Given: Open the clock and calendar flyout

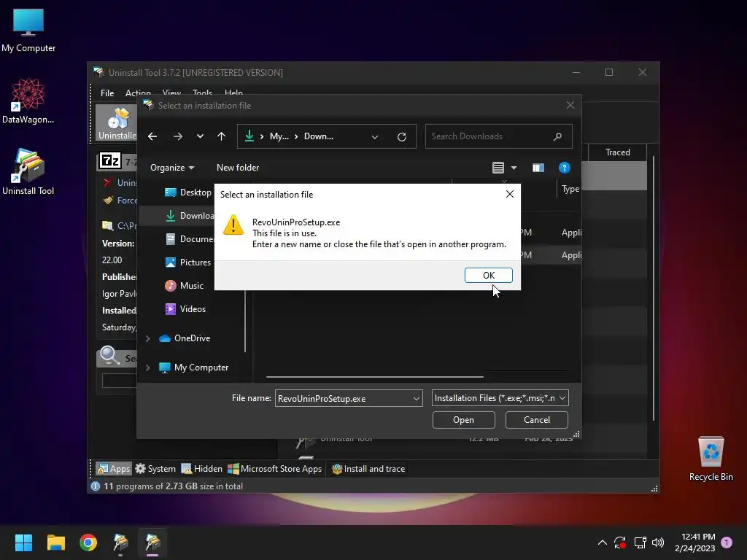Looking at the screenshot, I should pyautogui.click(x=695, y=542).
